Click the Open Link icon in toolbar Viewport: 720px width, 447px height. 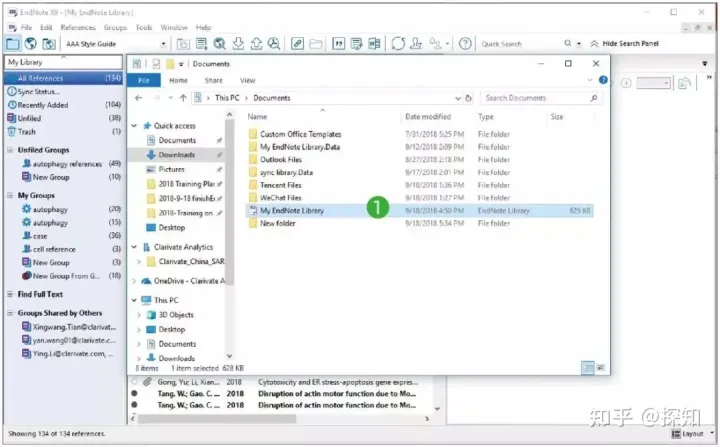(x=297, y=44)
